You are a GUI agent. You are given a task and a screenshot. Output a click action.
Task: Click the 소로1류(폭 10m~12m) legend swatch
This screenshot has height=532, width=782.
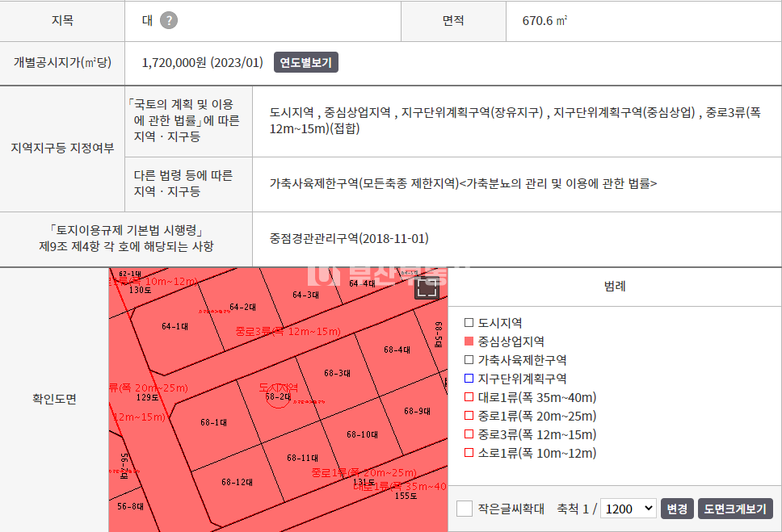point(469,453)
